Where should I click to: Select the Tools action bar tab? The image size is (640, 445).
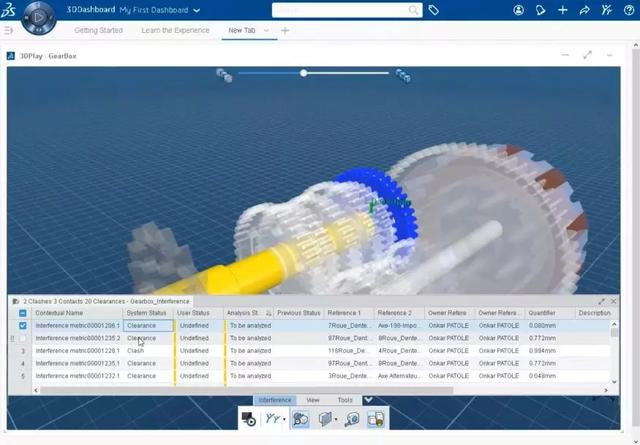pyautogui.click(x=345, y=400)
